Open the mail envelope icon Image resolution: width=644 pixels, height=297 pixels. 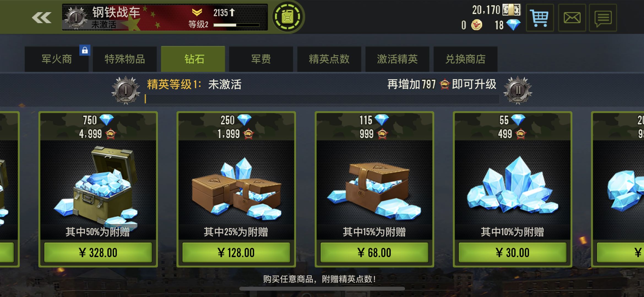click(x=572, y=18)
